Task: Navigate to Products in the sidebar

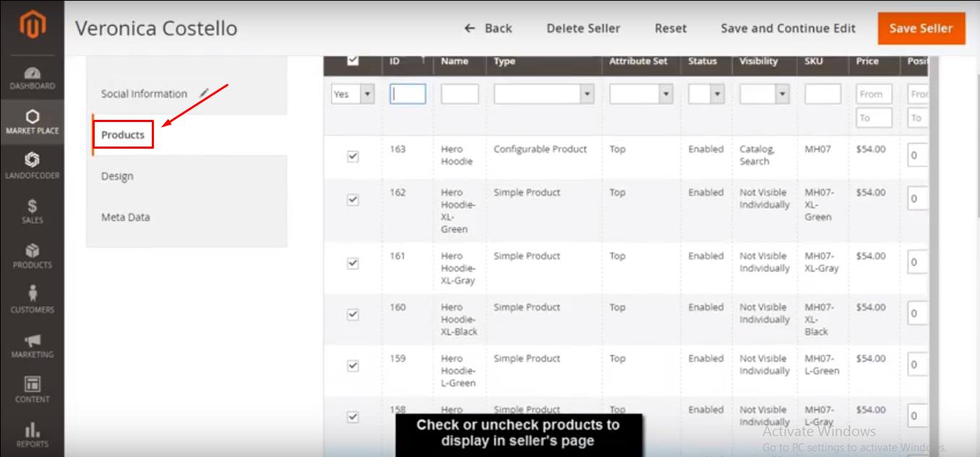Action: coord(32,257)
